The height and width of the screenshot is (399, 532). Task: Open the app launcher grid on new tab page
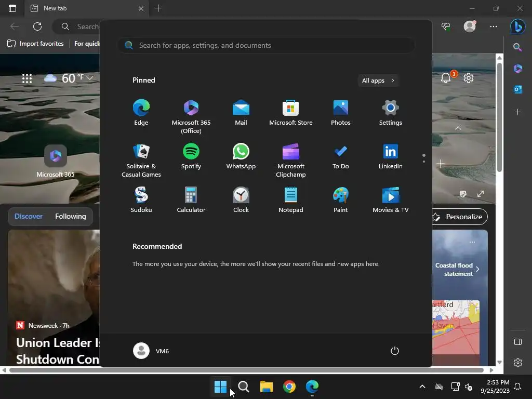pyautogui.click(x=27, y=78)
